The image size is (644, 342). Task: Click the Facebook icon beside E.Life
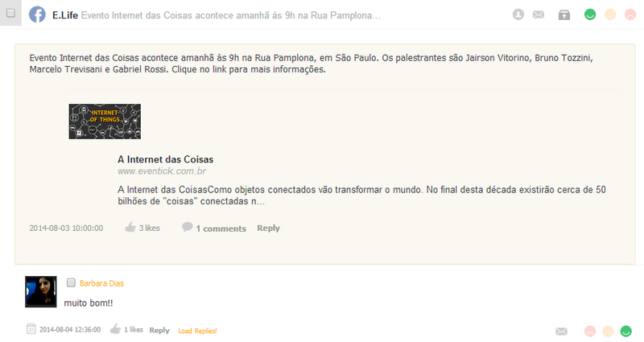coord(37,14)
